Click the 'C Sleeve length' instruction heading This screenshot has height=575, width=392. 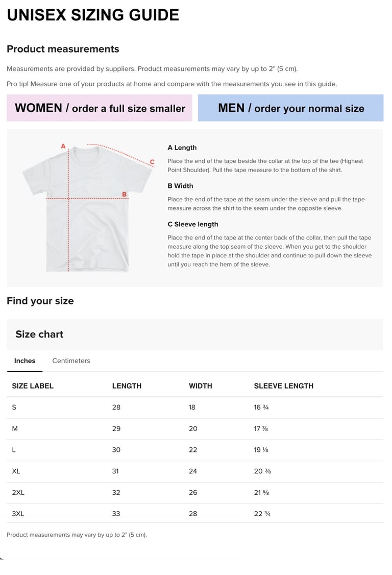tap(192, 224)
